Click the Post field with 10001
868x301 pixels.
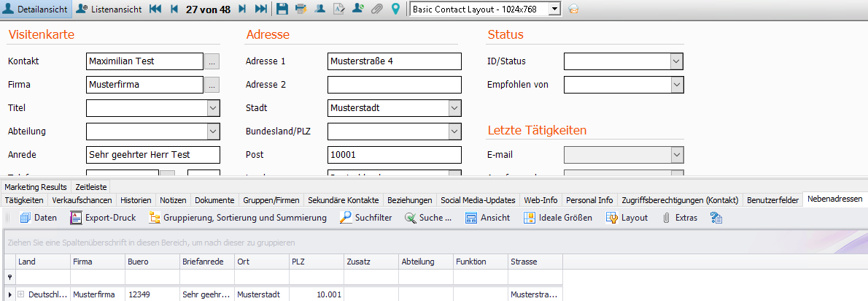point(395,155)
